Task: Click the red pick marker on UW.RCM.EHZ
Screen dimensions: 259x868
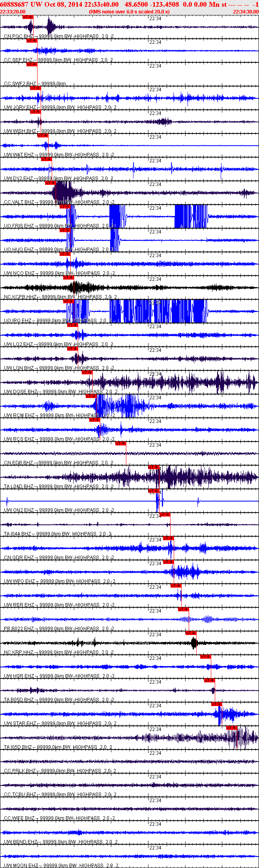Action: coord(91,396)
